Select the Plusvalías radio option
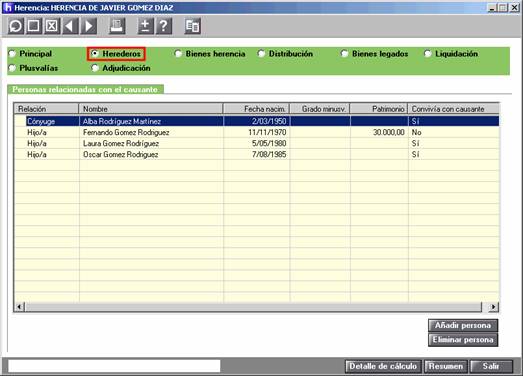Viewport: 523px width, 376px height. pyautogui.click(x=33, y=68)
